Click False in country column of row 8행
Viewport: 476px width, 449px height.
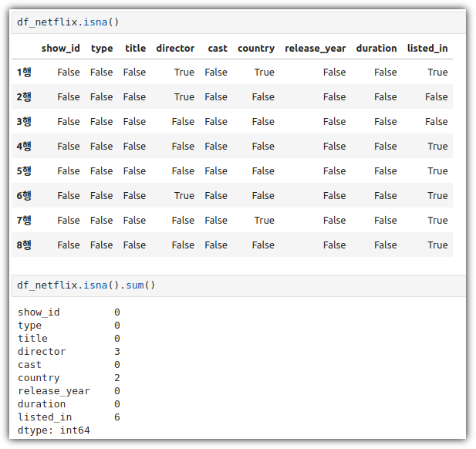coord(263,245)
